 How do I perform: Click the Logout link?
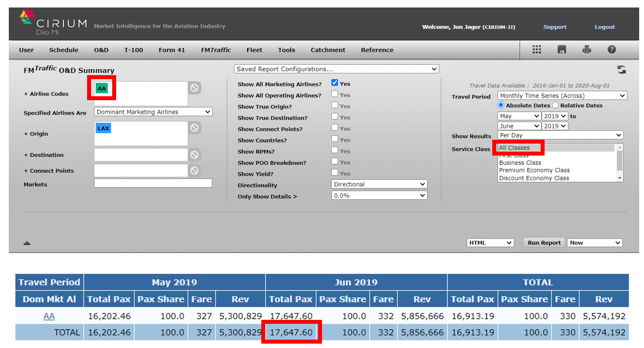coord(605,27)
